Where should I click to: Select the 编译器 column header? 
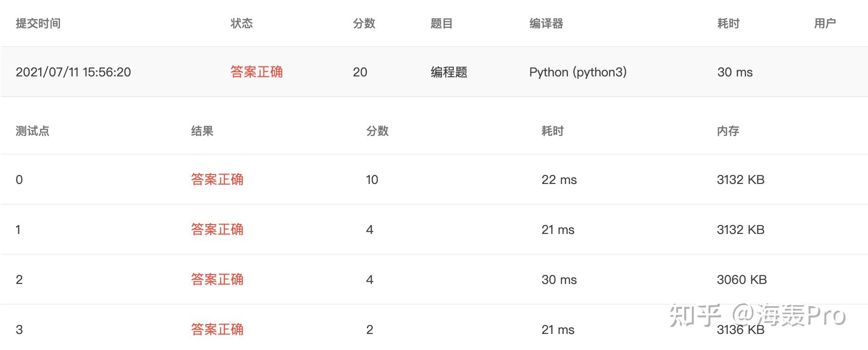tap(546, 24)
